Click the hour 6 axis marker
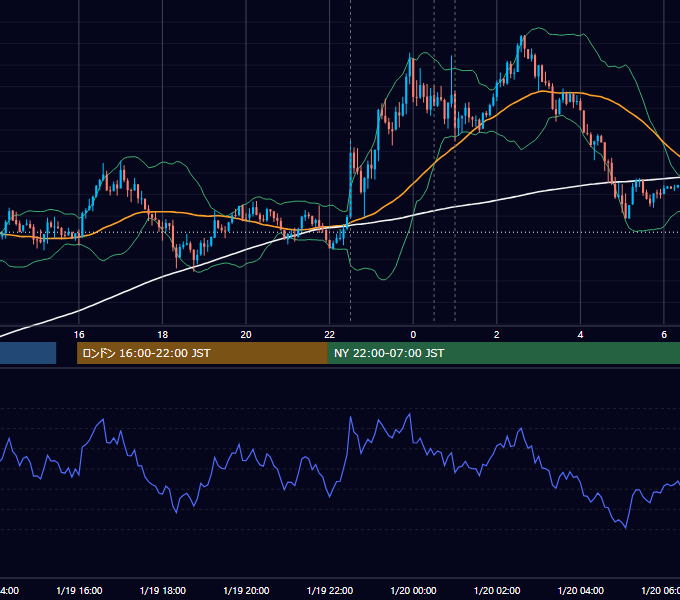 [664, 335]
